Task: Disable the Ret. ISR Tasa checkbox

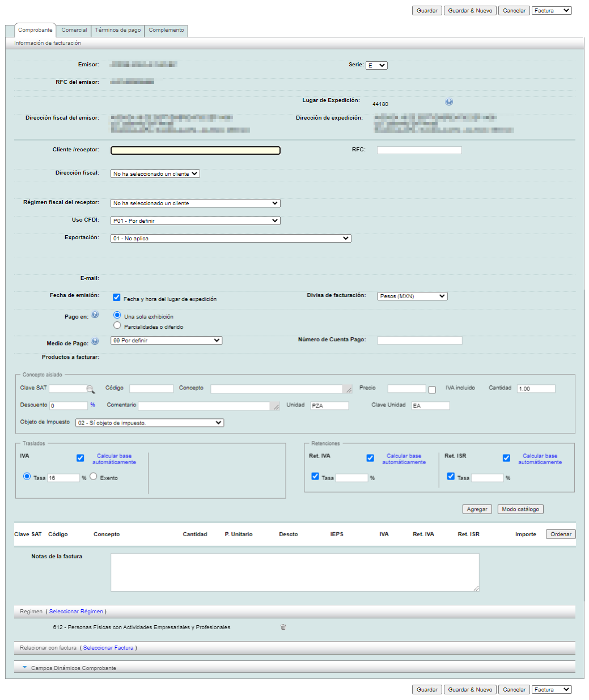Action: tap(451, 477)
